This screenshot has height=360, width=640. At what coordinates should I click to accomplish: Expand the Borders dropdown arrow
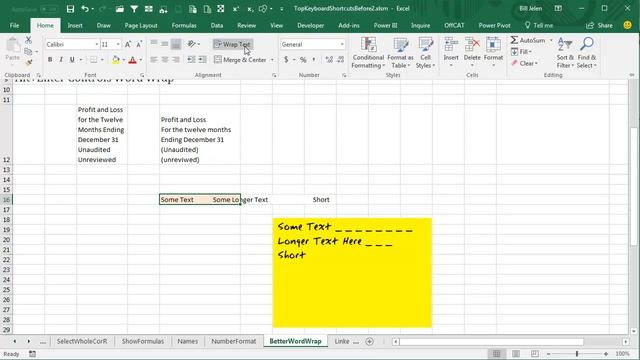[x=102, y=60]
